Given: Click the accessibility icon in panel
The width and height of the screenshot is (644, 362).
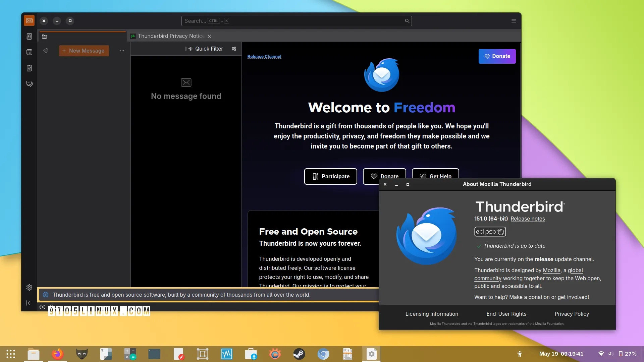Looking at the screenshot, I should (x=520, y=354).
